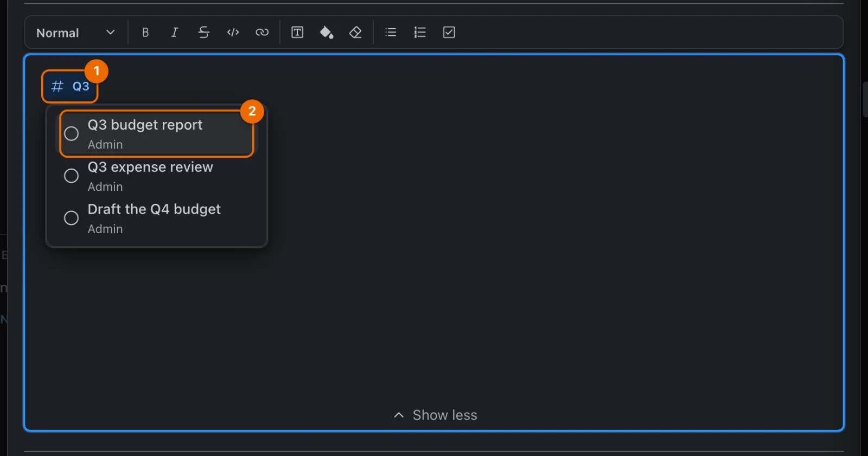The height and width of the screenshot is (456, 868).
Task: Clear formatting with the eraser icon
Action: tap(355, 33)
